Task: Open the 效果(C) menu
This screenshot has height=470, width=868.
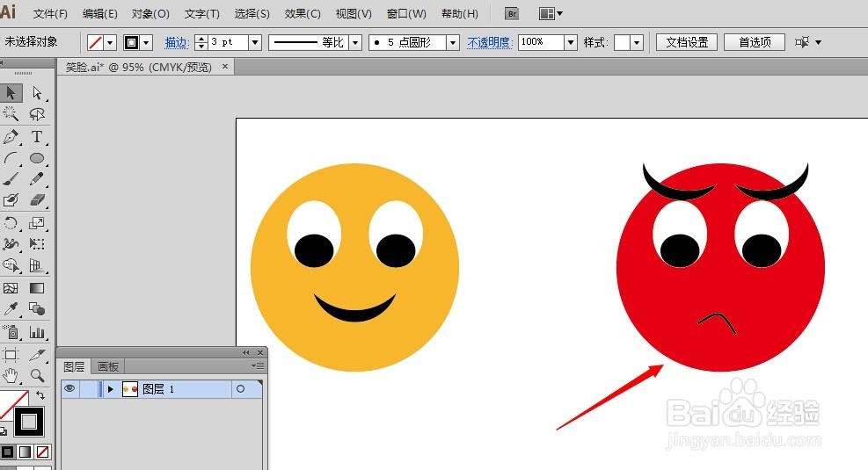Action: point(303,14)
